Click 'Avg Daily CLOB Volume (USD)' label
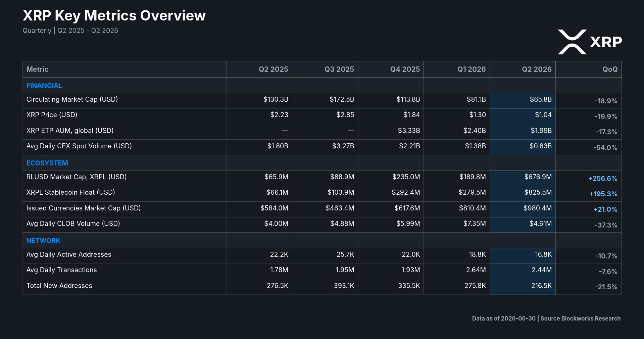Image resolution: width=644 pixels, height=339 pixels. (73, 224)
